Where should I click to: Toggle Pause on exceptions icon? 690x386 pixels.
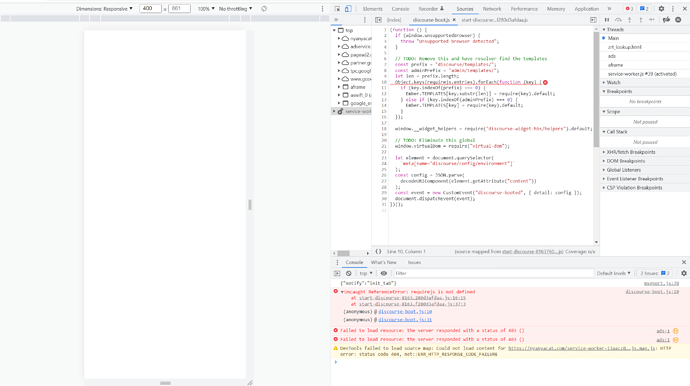(x=678, y=20)
